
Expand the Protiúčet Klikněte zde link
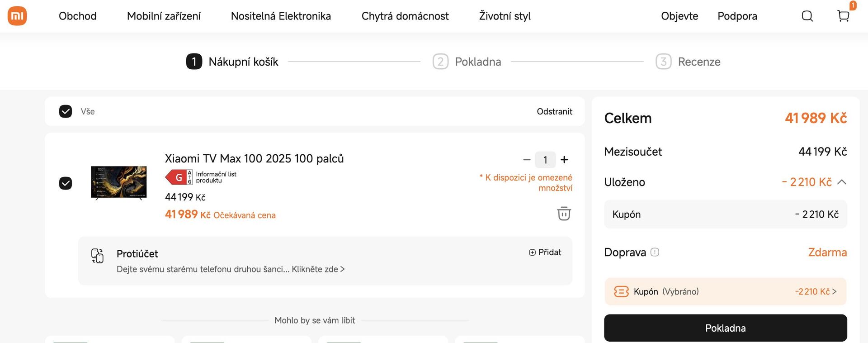(318, 269)
